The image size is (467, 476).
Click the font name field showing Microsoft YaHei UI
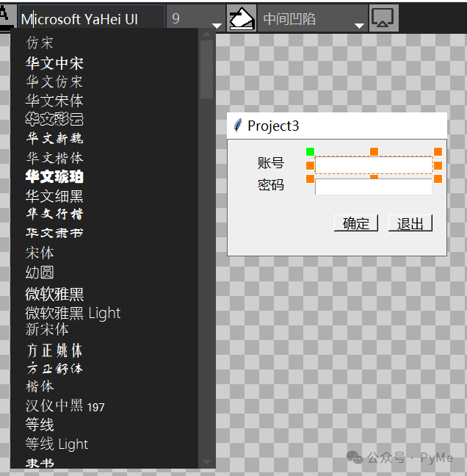pos(92,19)
